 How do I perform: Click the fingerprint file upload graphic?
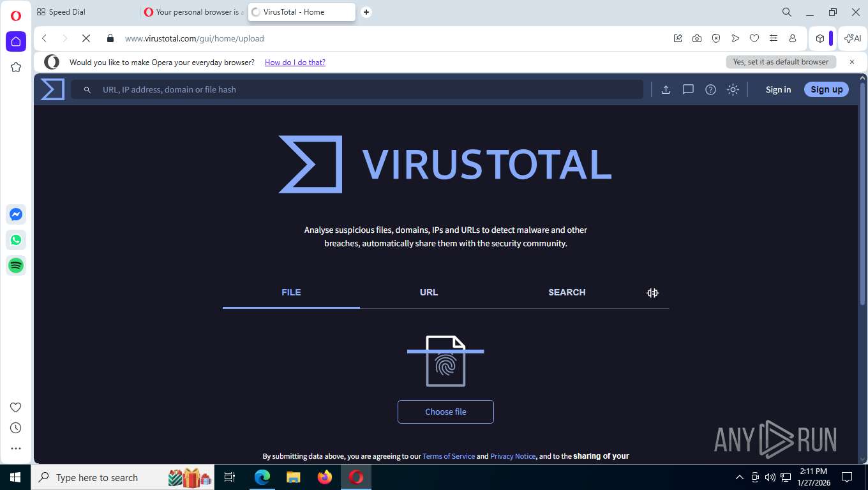point(445,361)
